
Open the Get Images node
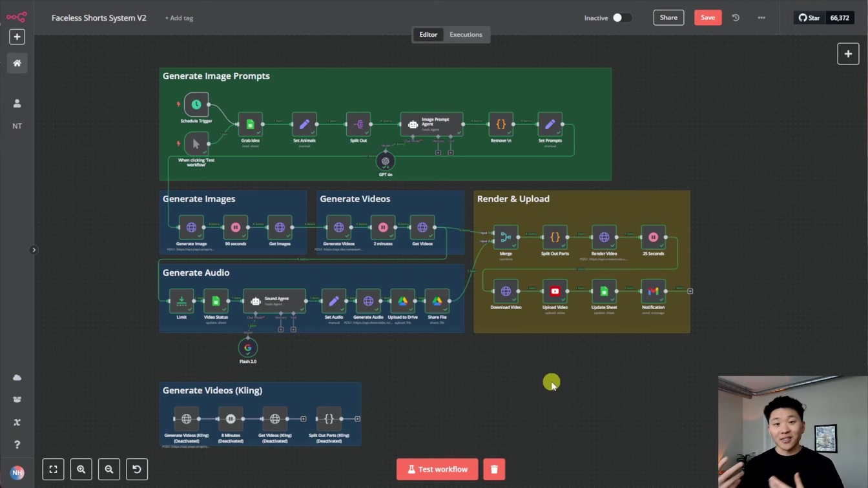pos(280,227)
